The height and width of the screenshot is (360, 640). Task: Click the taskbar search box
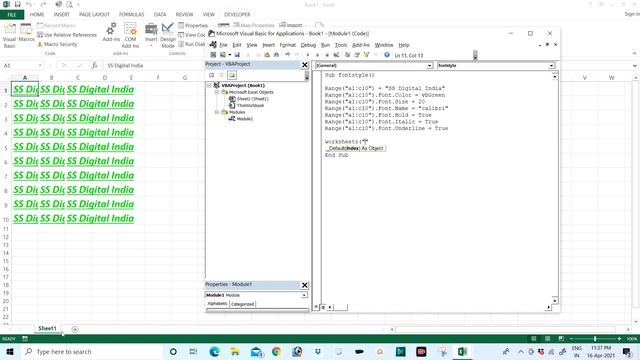pos(92,351)
